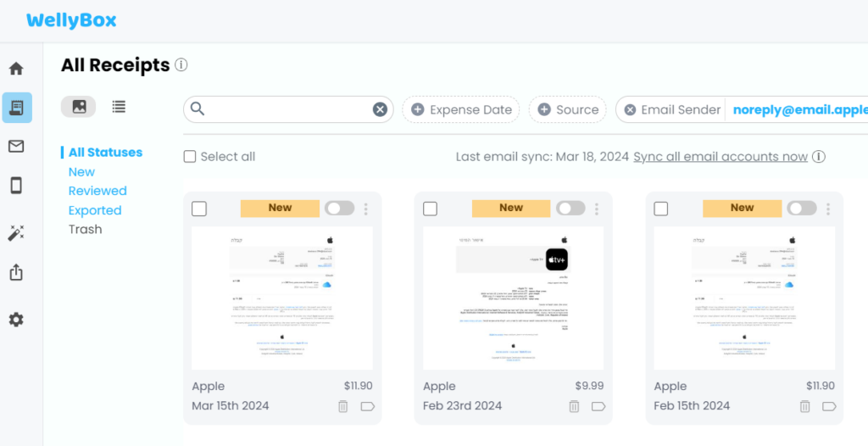Open the Email Sender value noreply@email.apple
The image size is (868, 446).
[800, 109]
